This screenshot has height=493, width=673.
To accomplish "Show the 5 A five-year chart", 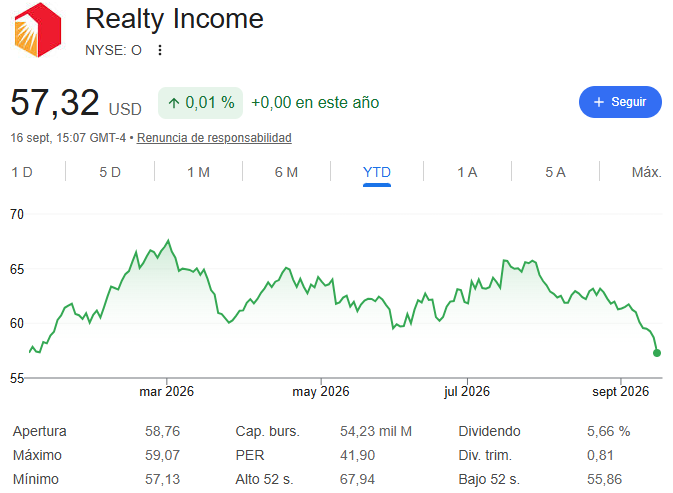I will pos(555,172).
